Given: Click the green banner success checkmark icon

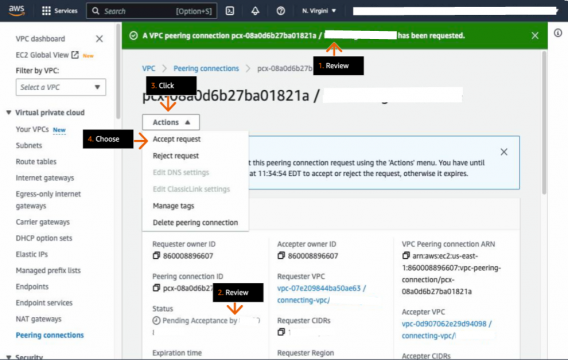Looking at the screenshot, I should pos(133,35).
